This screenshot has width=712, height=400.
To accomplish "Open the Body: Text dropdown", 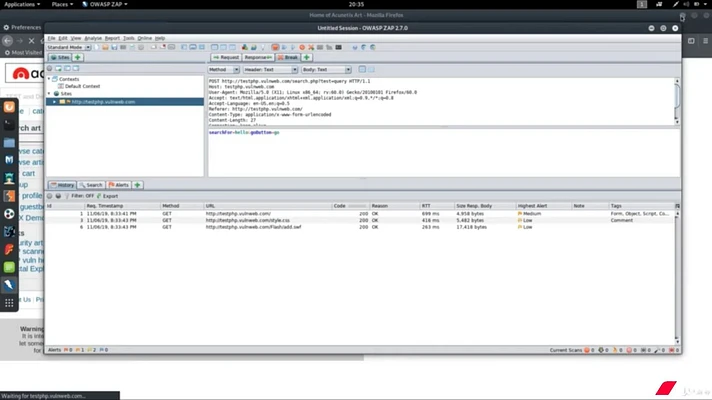I will tap(326, 69).
